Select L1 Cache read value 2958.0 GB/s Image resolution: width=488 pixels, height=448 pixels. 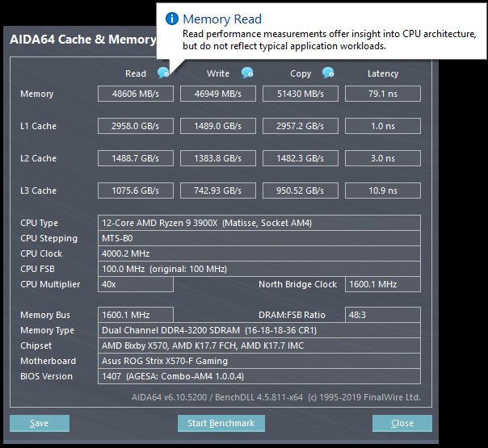[x=136, y=126]
